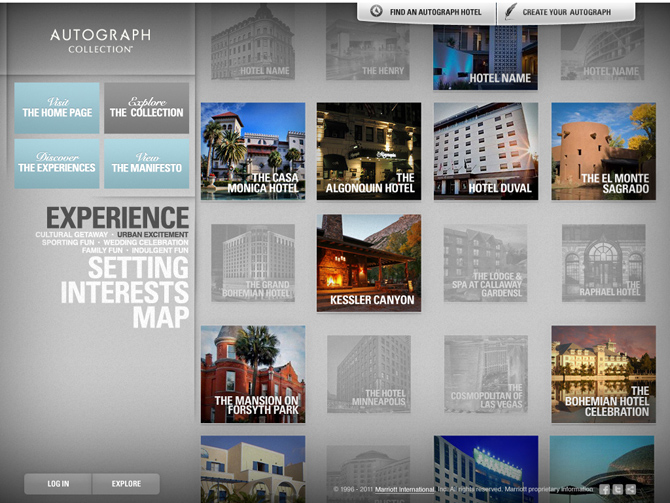The height and width of the screenshot is (503, 670).
Task: Choose the Cultural Getaway experience filter
Action: [68, 234]
